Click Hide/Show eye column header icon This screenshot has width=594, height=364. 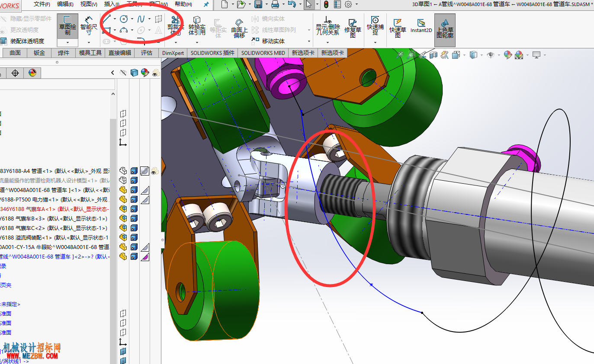[124, 73]
